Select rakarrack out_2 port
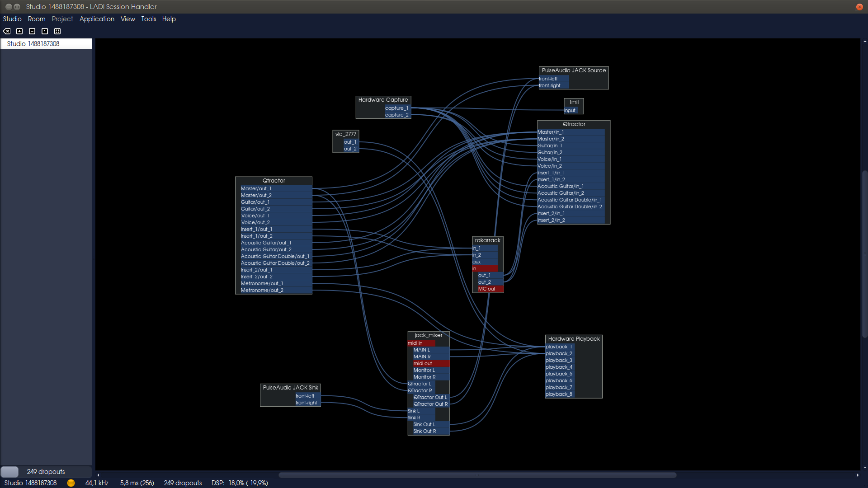 click(x=490, y=282)
